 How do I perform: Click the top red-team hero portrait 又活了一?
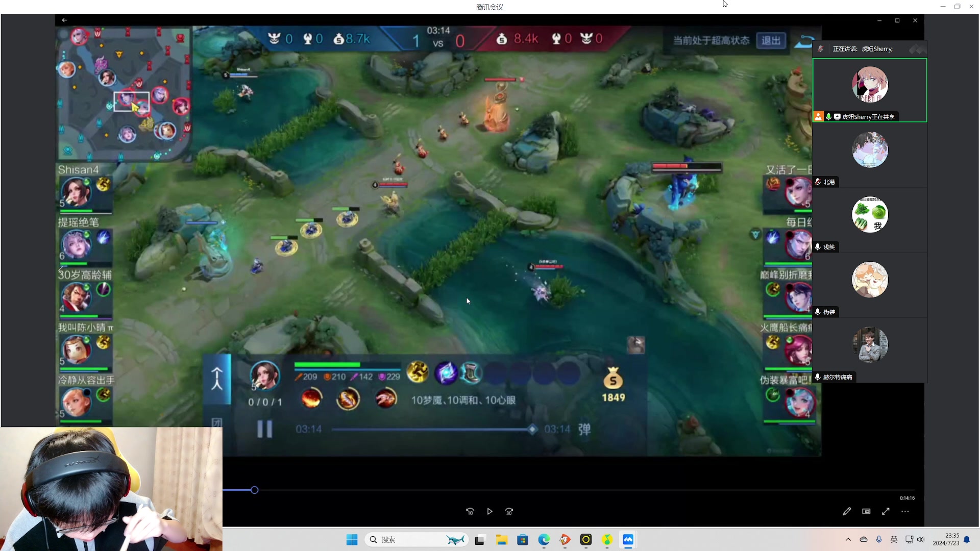pyautogui.click(x=798, y=192)
